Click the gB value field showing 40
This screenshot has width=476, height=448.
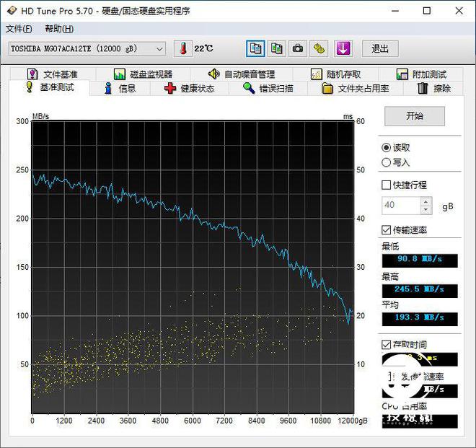click(x=401, y=206)
